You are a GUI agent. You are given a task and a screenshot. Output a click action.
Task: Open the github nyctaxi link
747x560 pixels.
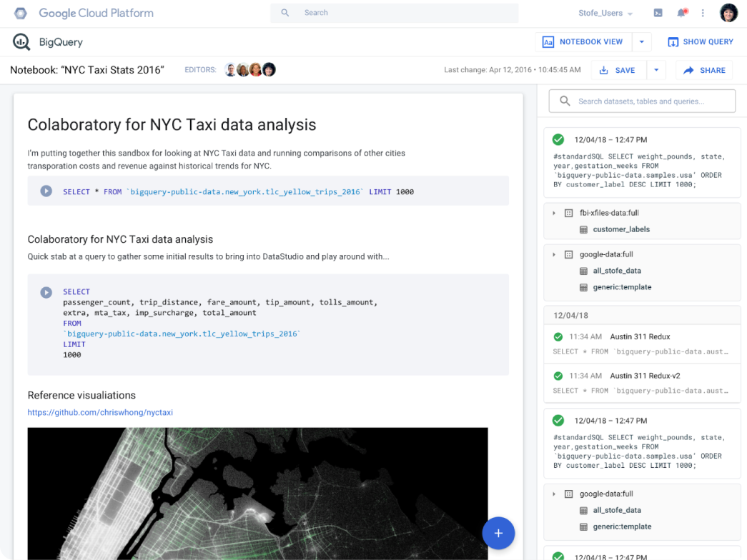coord(100,412)
